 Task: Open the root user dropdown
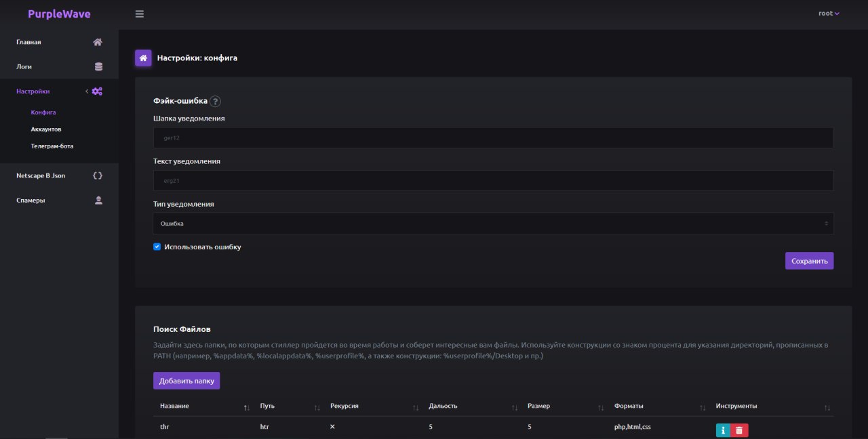(x=829, y=14)
